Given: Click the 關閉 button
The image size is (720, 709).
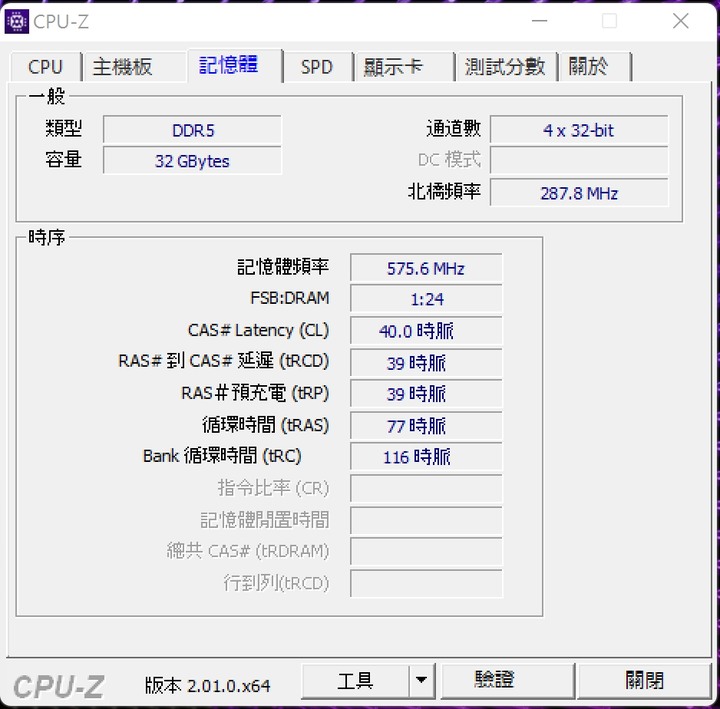Looking at the screenshot, I should (644, 681).
